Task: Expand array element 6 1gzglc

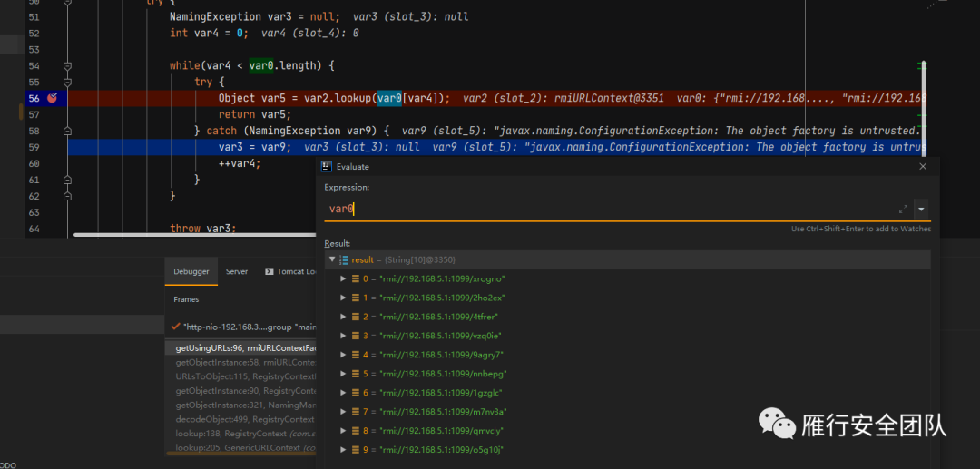Action: [x=342, y=393]
